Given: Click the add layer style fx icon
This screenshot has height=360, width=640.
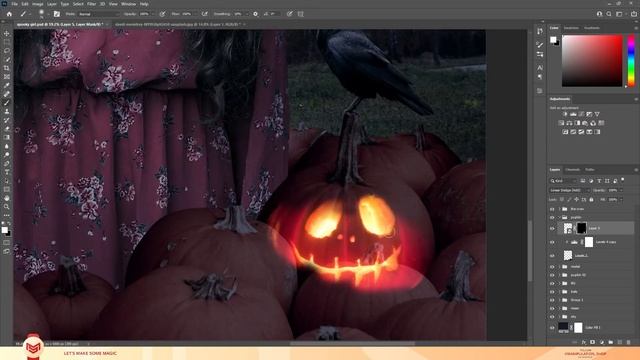Looking at the screenshot, I should coord(584,342).
